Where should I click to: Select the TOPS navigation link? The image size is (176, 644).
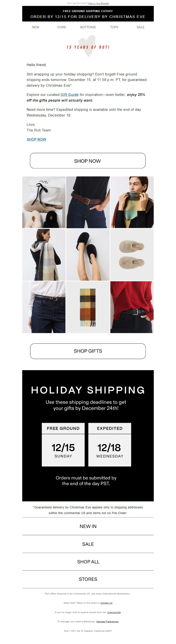[x=114, y=27]
